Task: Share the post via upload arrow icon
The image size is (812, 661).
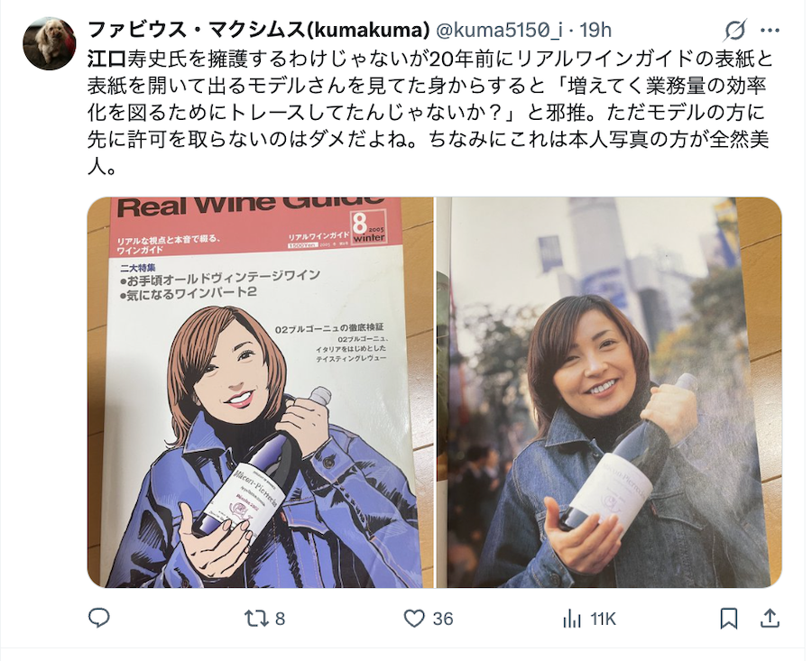Action: [770, 619]
